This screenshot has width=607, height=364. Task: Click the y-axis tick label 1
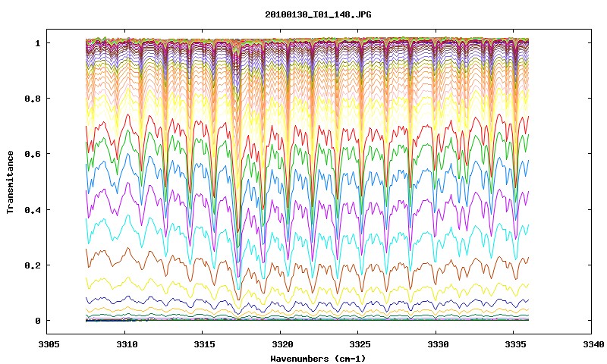tap(37, 43)
